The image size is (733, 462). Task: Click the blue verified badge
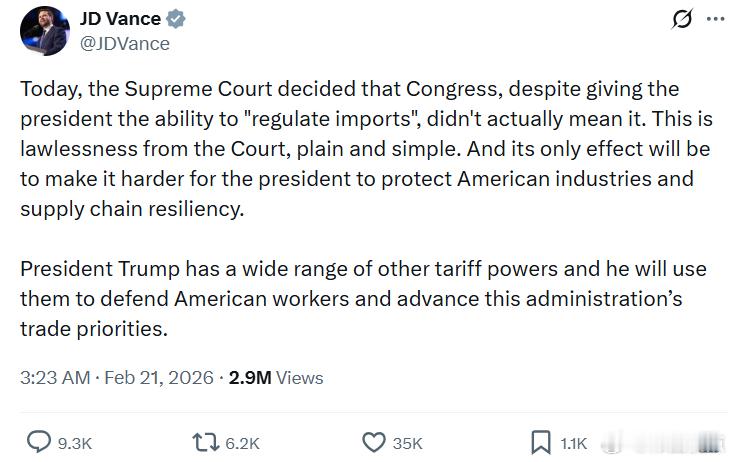point(176,19)
